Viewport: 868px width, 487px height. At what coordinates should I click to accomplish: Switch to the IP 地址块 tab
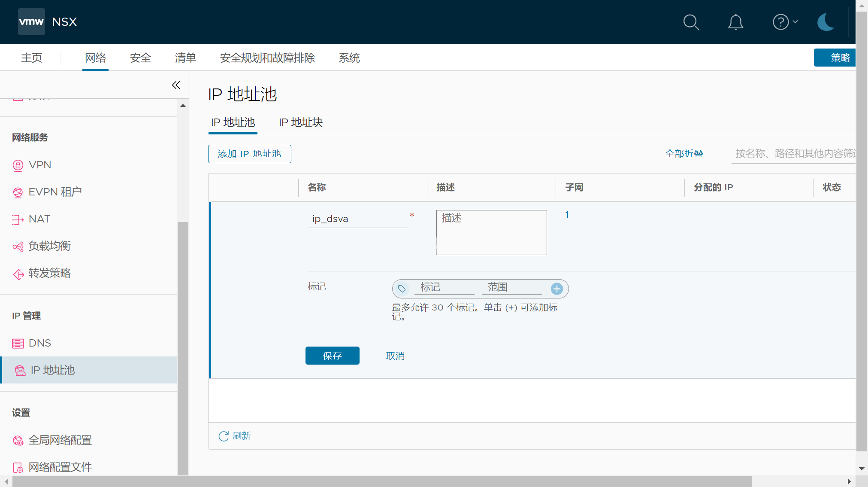300,122
